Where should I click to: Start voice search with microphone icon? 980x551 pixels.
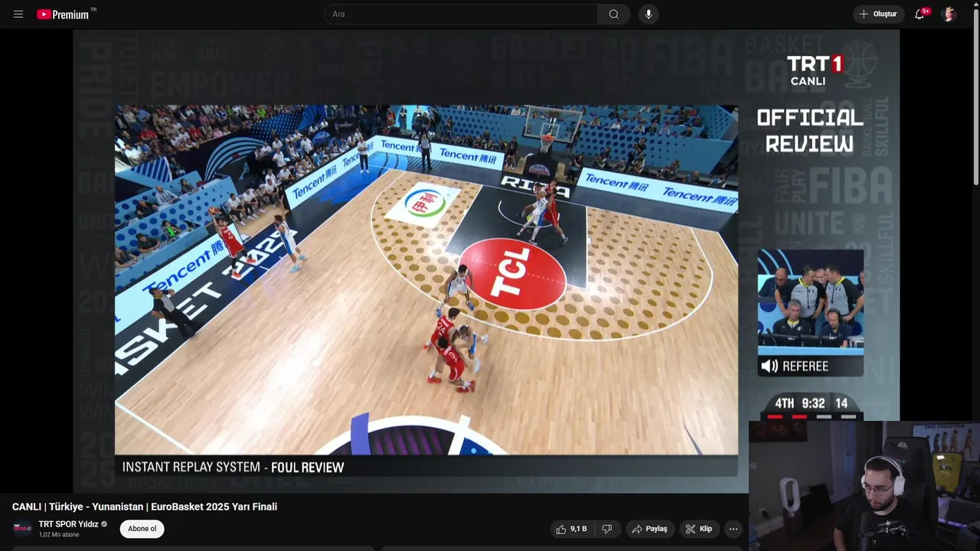[x=648, y=15]
